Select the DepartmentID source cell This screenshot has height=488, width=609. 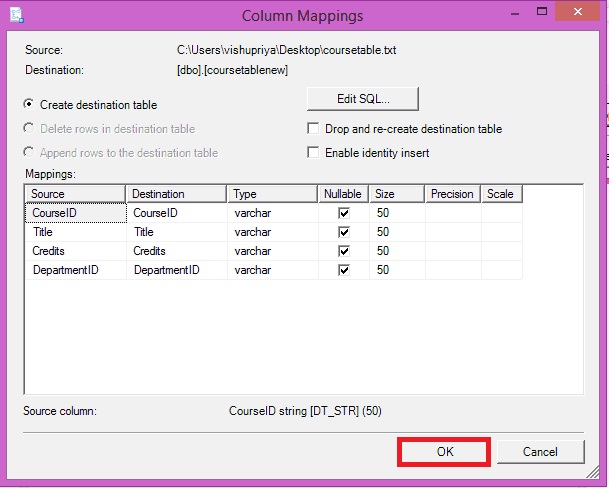point(76,270)
